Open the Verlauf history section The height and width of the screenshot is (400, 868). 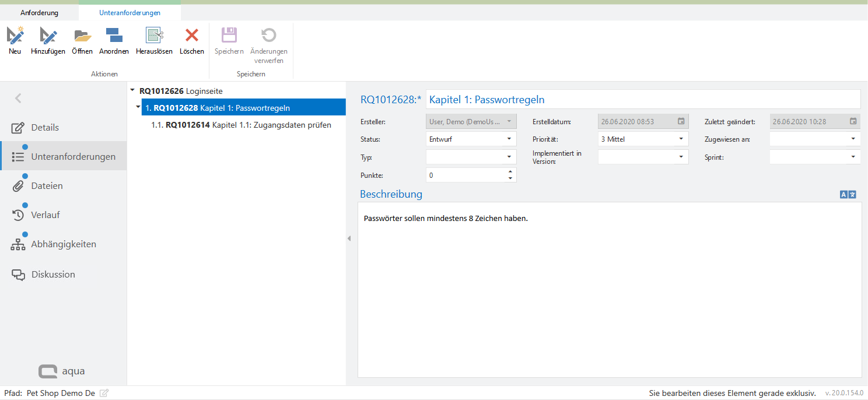[x=45, y=215]
